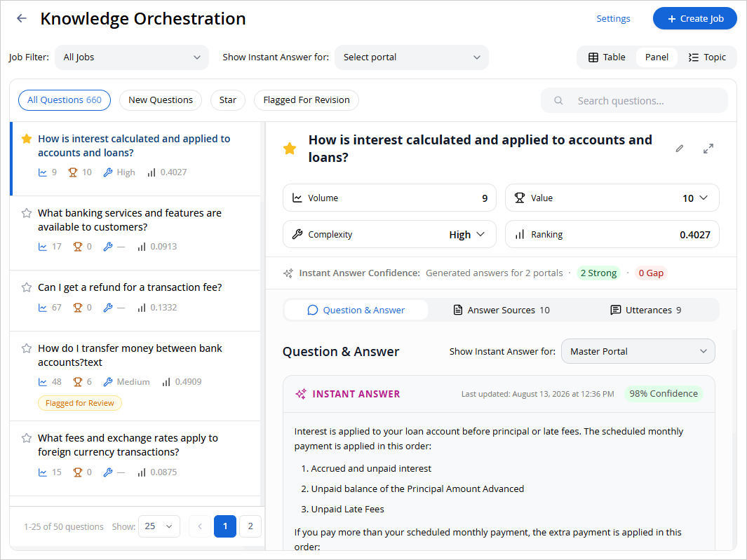The width and height of the screenshot is (747, 560).
Task: Open the Master Portal dropdown
Action: pyautogui.click(x=638, y=351)
